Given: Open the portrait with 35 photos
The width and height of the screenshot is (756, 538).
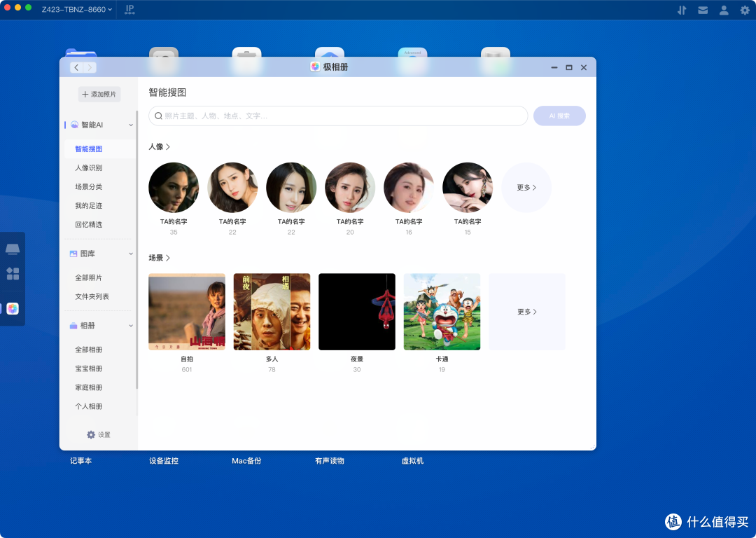Looking at the screenshot, I should [x=174, y=188].
